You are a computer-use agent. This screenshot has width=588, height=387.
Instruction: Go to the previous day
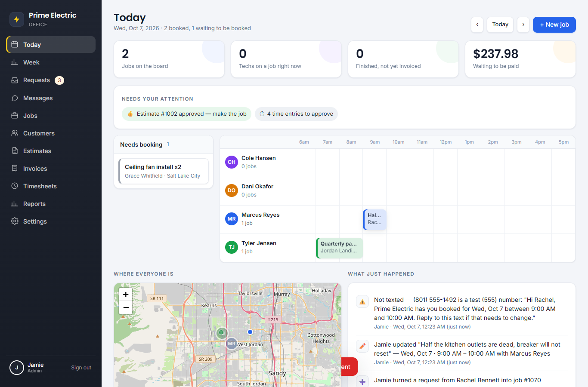477,25
